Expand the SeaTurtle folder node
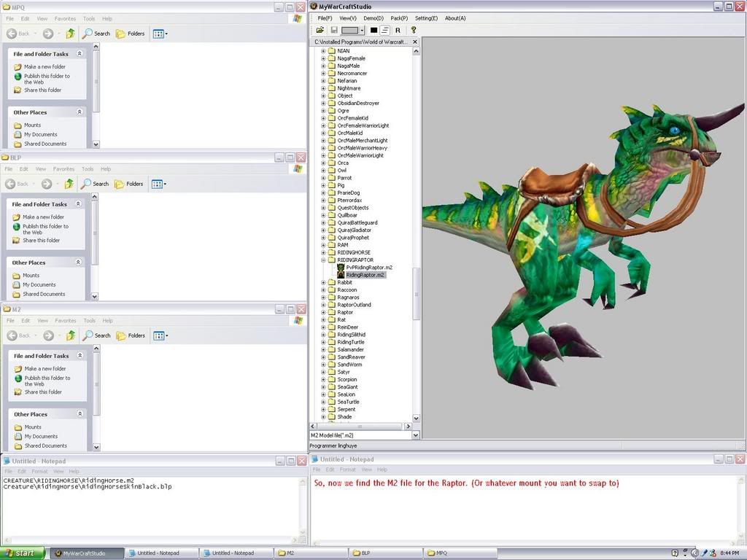 click(323, 402)
